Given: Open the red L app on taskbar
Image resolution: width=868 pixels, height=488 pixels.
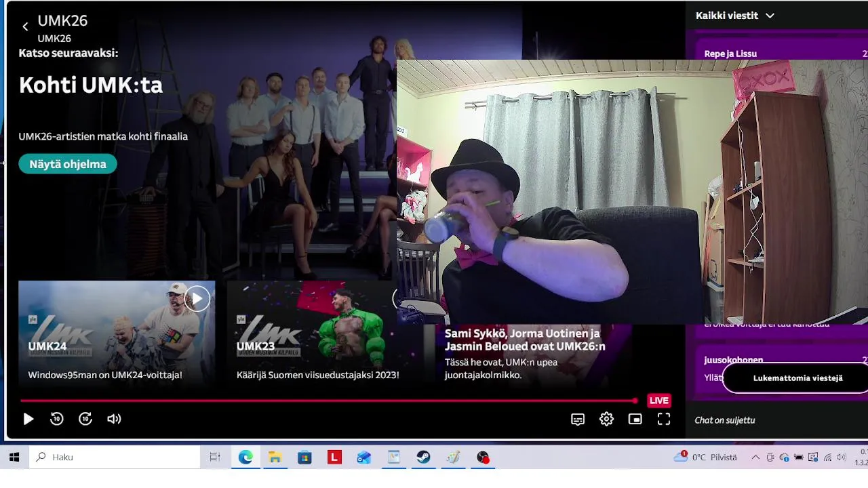Looking at the screenshot, I should coord(334,457).
